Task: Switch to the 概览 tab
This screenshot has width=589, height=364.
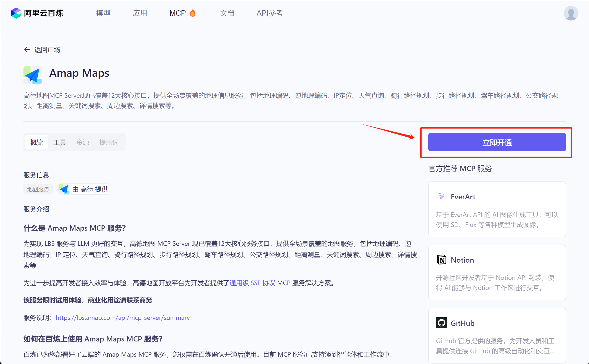Action: [37, 142]
